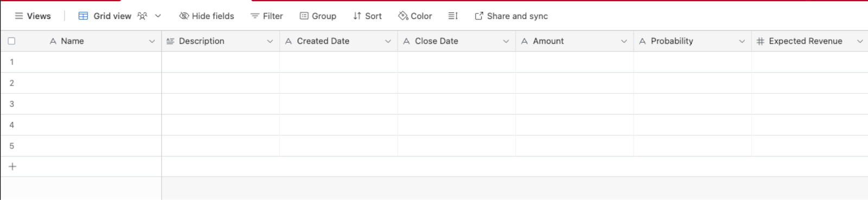
Task: Click the Sort button
Action: tap(368, 16)
